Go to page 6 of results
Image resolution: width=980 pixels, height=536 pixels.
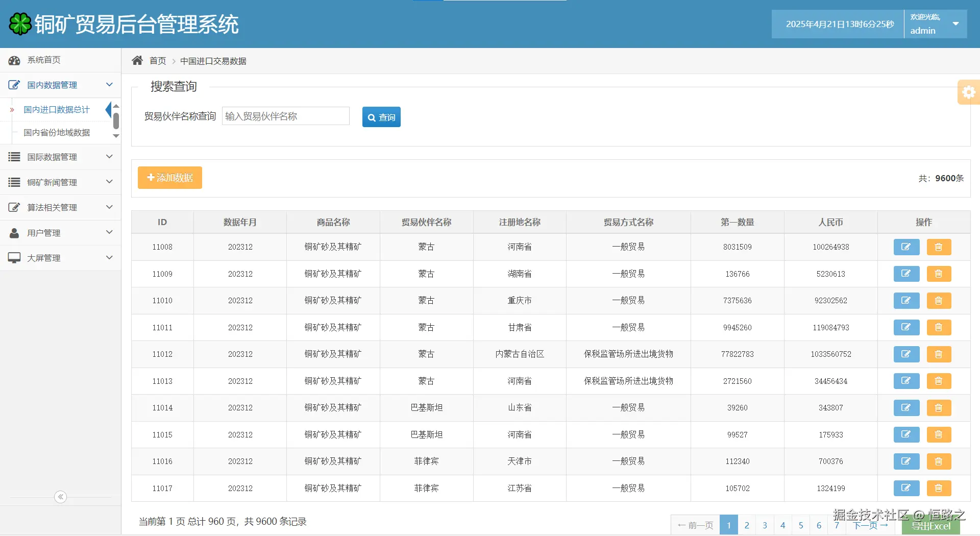tap(819, 525)
